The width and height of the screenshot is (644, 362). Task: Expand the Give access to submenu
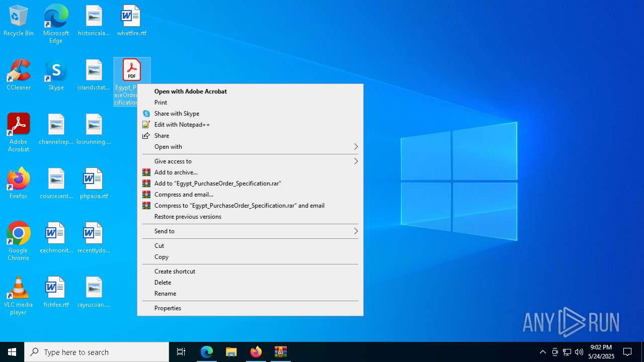point(250,161)
